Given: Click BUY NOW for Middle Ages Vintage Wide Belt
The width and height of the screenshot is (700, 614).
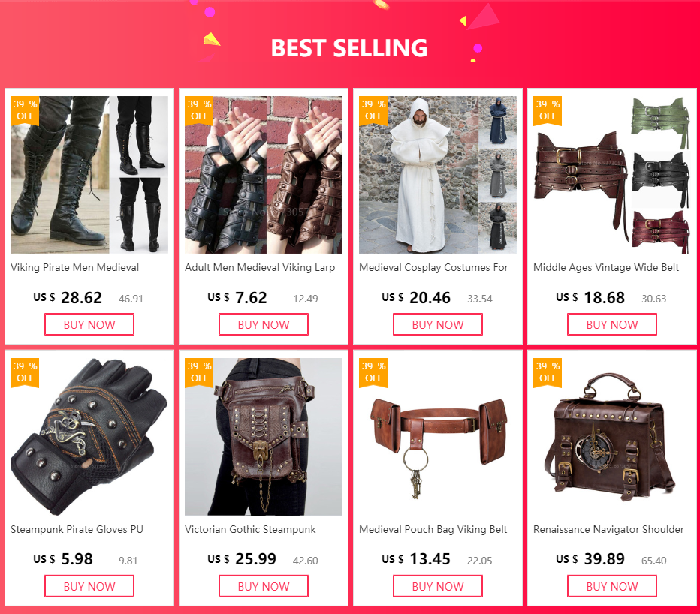Looking at the screenshot, I should [612, 324].
